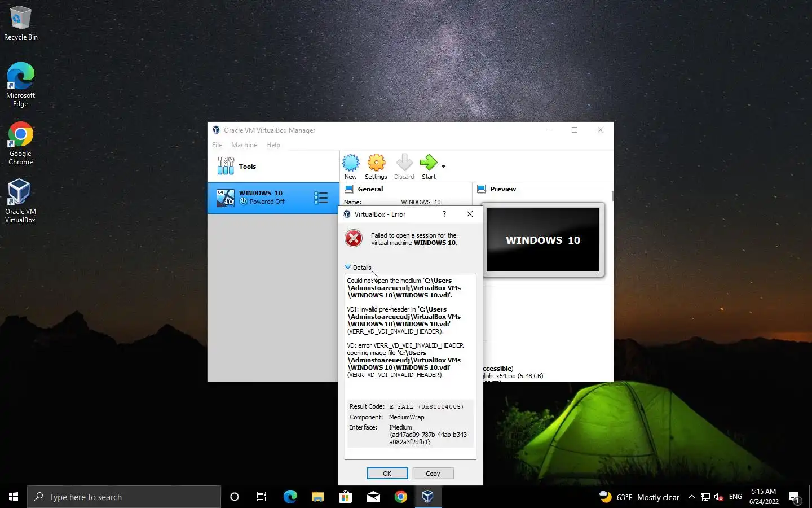Collapse the Details disclosure triangle
The width and height of the screenshot is (812, 508).
click(x=348, y=268)
